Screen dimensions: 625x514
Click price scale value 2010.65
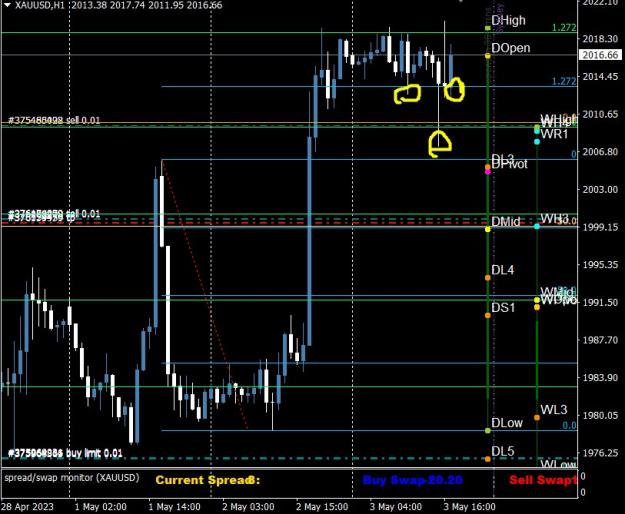(600, 114)
